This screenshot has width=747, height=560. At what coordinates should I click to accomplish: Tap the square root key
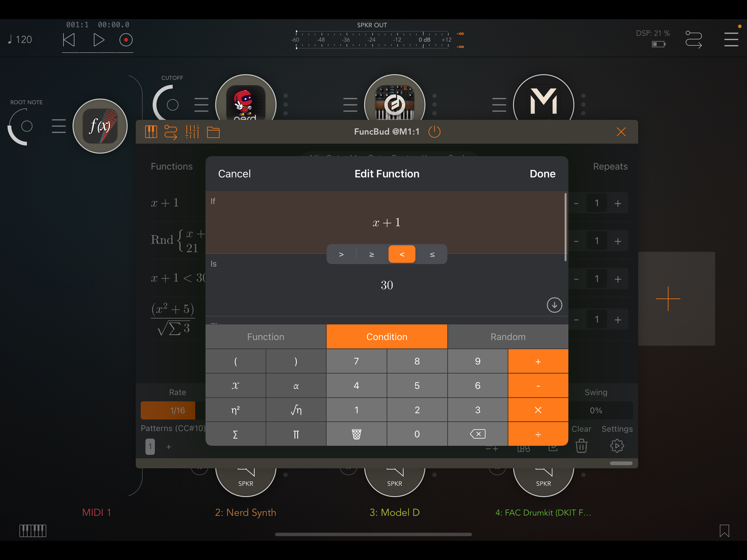(x=296, y=410)
